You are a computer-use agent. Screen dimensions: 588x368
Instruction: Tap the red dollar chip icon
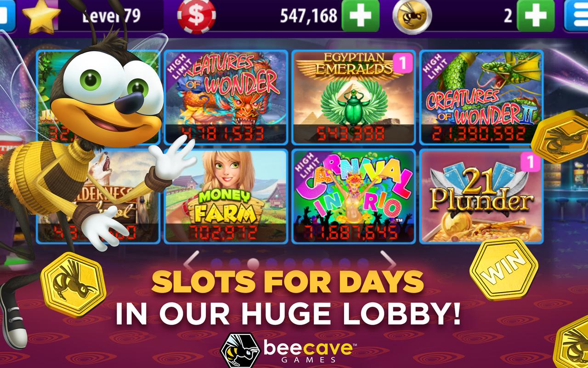[196, 16]
